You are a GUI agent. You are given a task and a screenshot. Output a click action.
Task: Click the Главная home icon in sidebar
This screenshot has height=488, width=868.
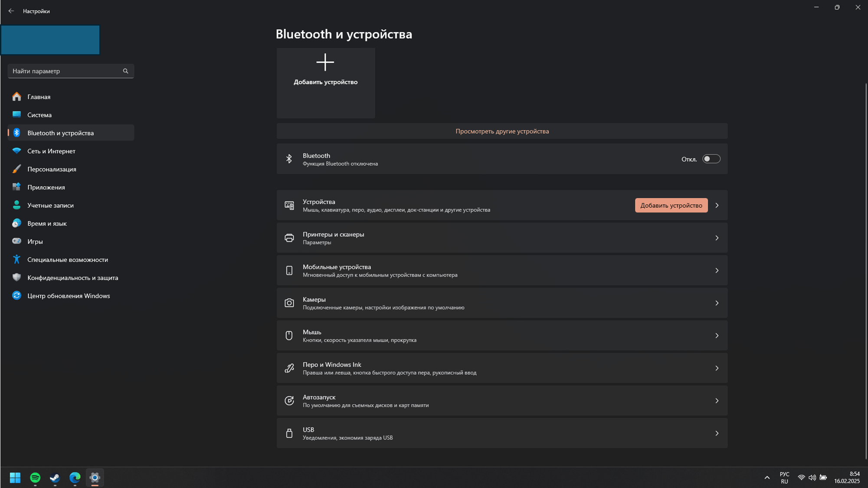click(16, 96)
